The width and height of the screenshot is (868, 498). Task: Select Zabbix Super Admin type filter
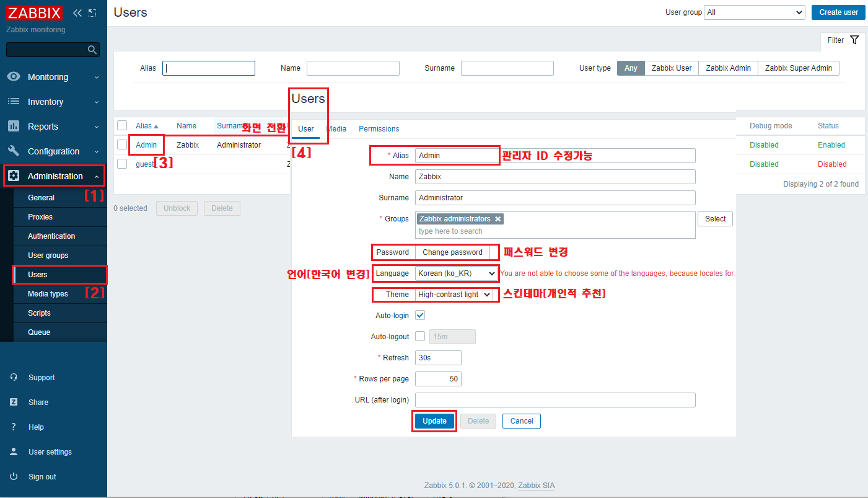(799, 68)
